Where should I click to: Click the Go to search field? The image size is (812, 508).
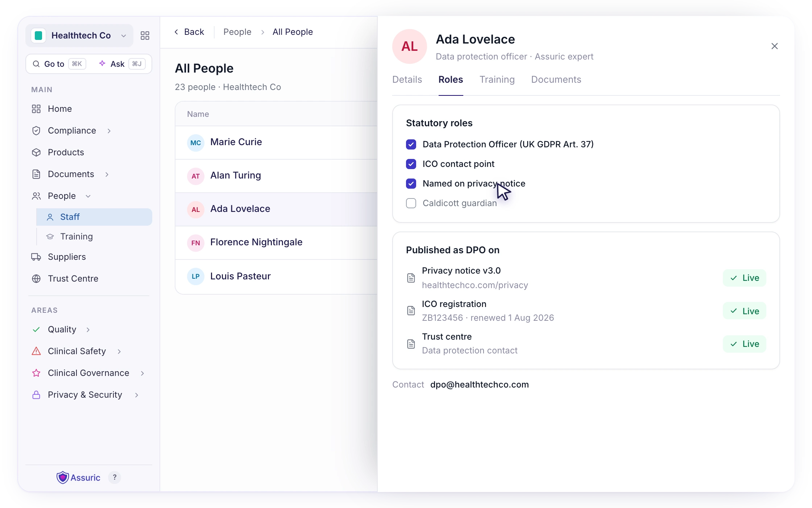(x=59, y=64)
